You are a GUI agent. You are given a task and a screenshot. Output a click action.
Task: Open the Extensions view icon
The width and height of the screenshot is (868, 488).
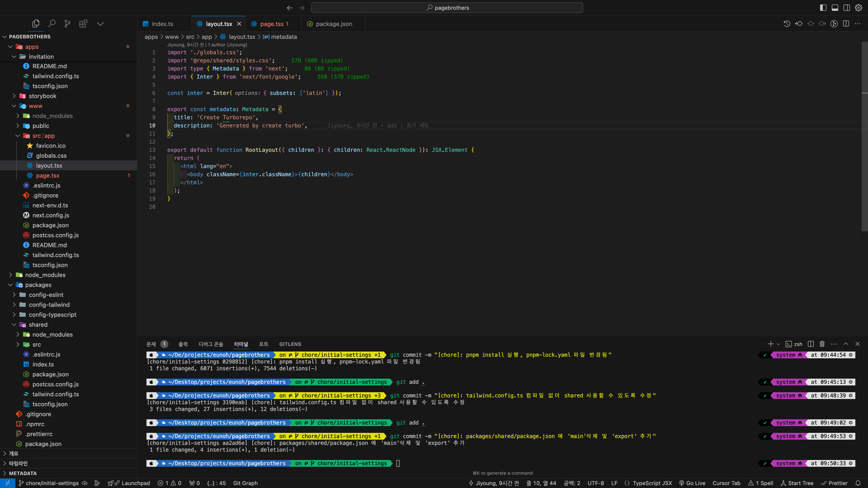click(x=83, y=23)
